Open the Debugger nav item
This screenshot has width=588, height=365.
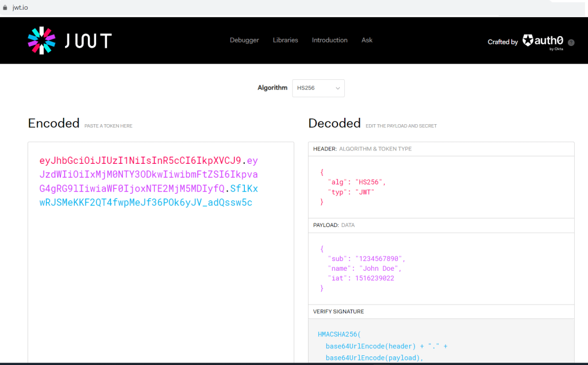pos(244,40)
